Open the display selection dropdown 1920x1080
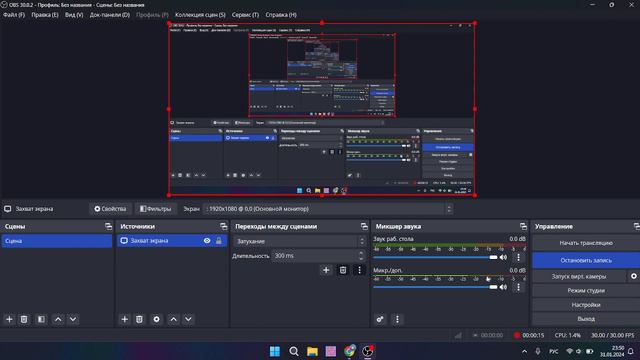 pyautogui.click(x=329, y=209)
